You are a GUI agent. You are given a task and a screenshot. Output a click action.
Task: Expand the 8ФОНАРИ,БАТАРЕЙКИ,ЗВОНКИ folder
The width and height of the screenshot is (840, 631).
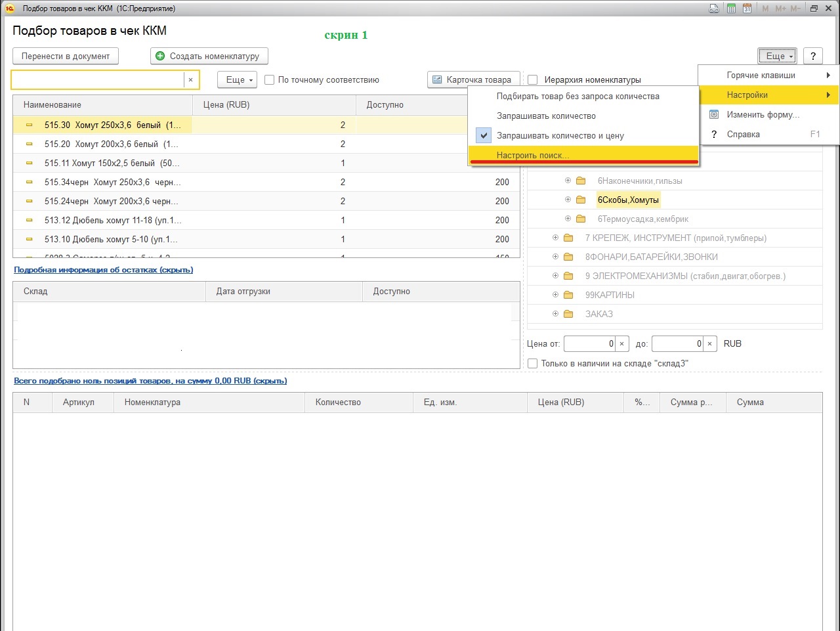555,257
